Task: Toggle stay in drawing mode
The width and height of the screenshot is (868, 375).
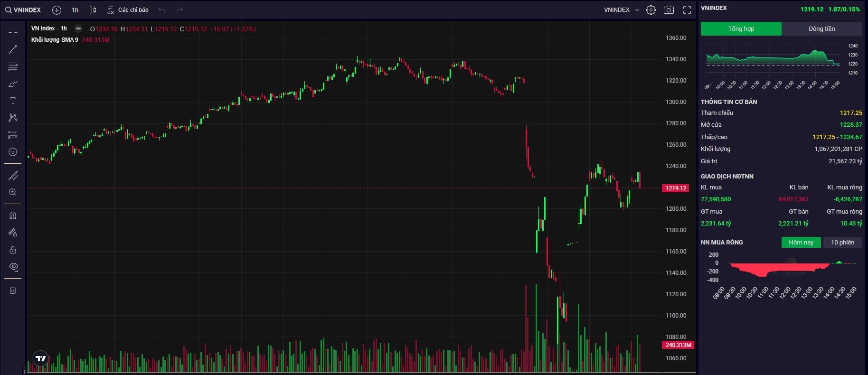Action: [x=13, y=233]
